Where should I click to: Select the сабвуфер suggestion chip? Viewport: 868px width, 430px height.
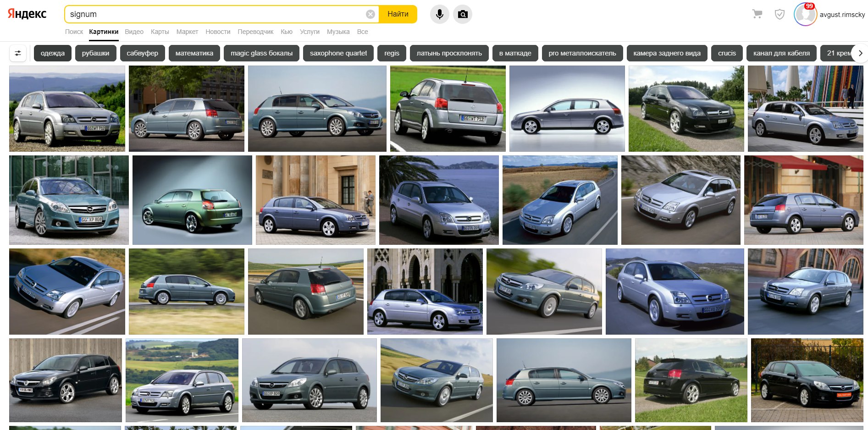point(143,53)
